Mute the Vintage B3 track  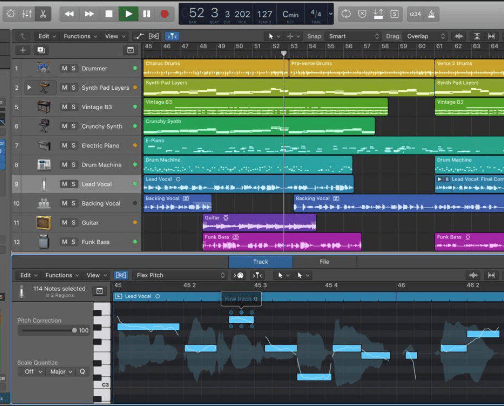(64, 107)
